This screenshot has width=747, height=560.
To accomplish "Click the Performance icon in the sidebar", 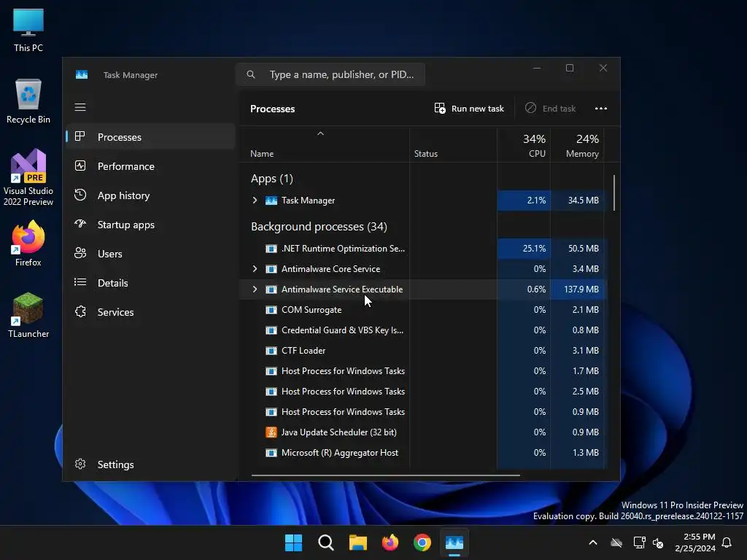I will tap(80, 166).
